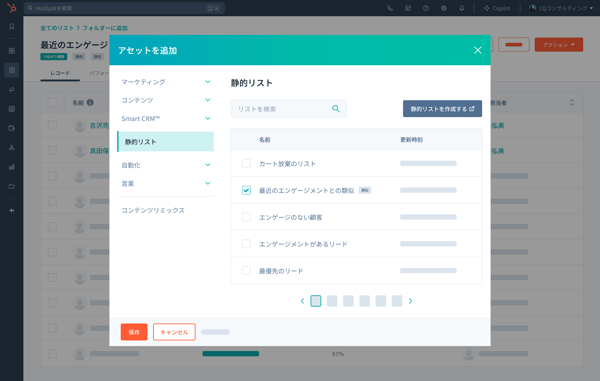
Task: Expand the マーケティング category
Action: [166, 81]
